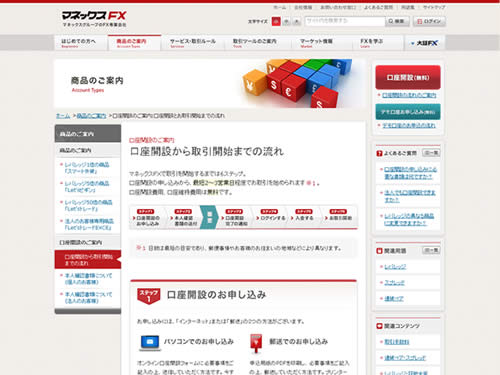Open sidebar link レバレッジ1倍の商品
This screenshot has width=500, height=375.
87,168
